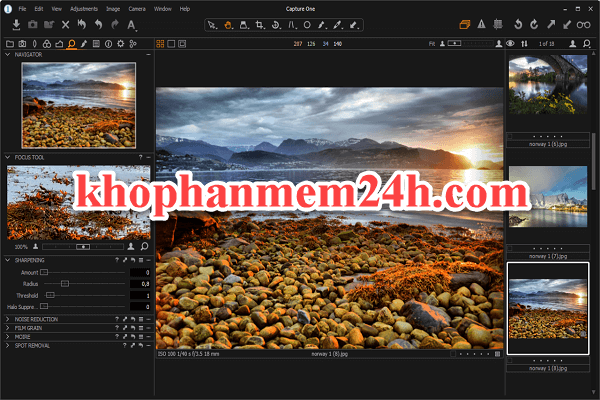600x400 pixels.
Task: Open the exposure warning triangle icon
Action: (482, 24)
